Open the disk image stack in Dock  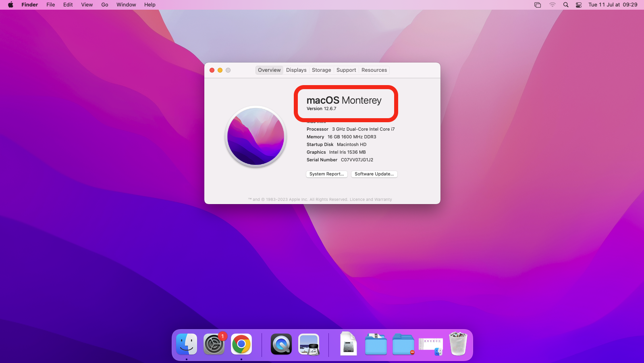pos(349,344)
